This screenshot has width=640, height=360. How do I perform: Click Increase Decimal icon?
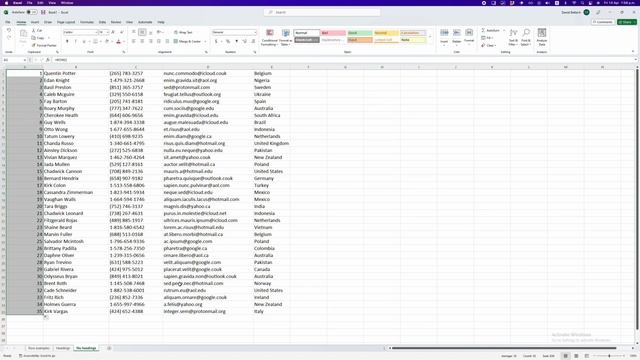click(x=244, y=41)
